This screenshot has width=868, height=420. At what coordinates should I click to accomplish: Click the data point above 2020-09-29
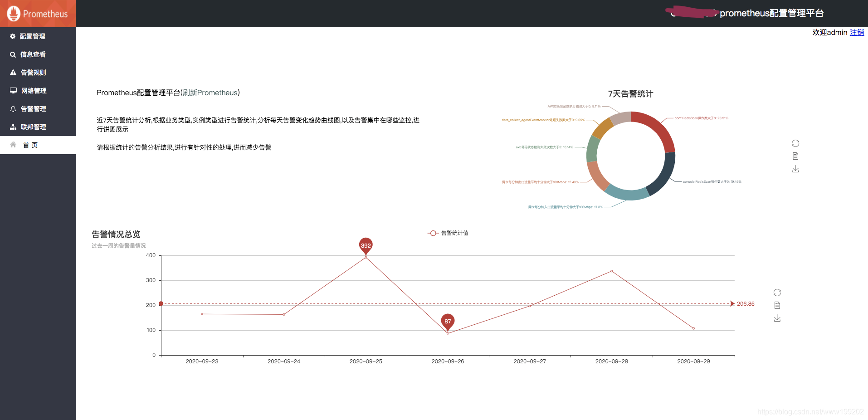693,328
